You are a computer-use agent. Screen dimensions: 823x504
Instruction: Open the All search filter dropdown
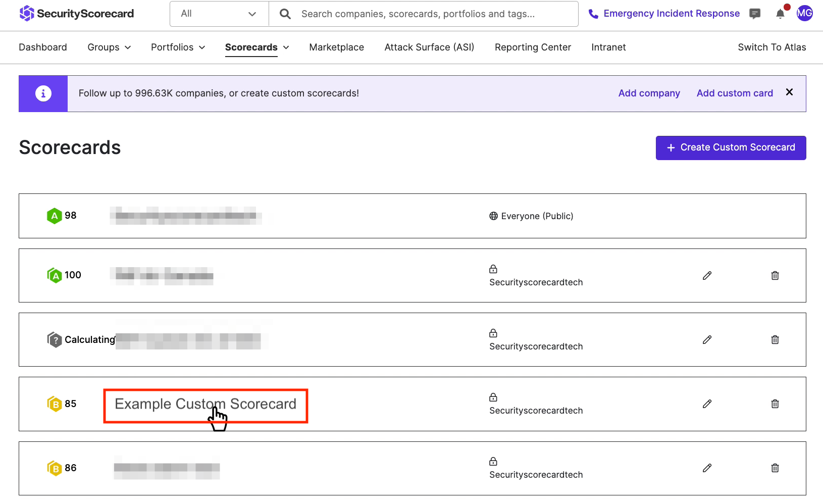pyautogui.click(x=219, y=14)
